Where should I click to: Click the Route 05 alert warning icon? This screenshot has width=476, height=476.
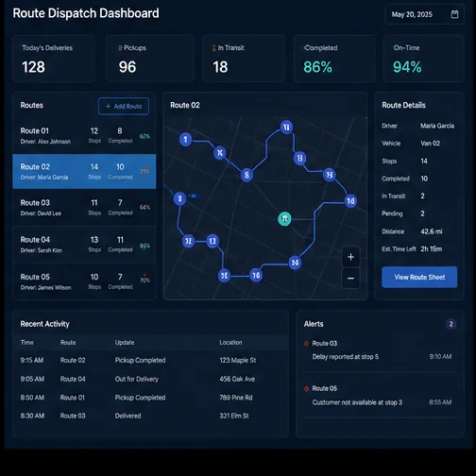tap(306, 389)
